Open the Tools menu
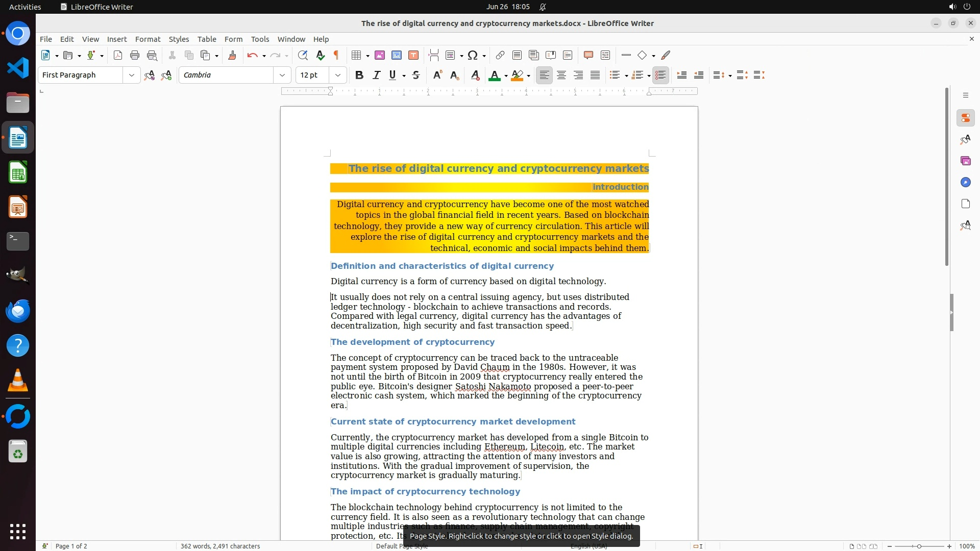The height and width of the screenshot is (551, 980). pyautogui.click(x=260, y=39)
